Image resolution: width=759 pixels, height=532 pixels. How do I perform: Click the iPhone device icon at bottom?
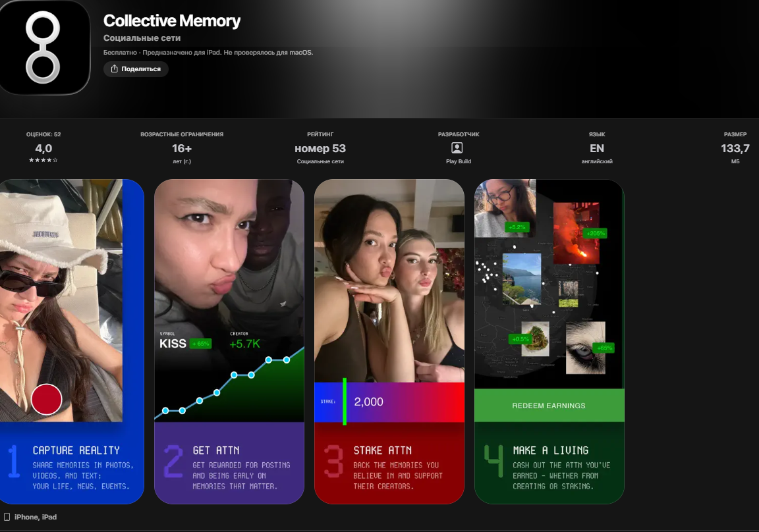pos(7,517)
